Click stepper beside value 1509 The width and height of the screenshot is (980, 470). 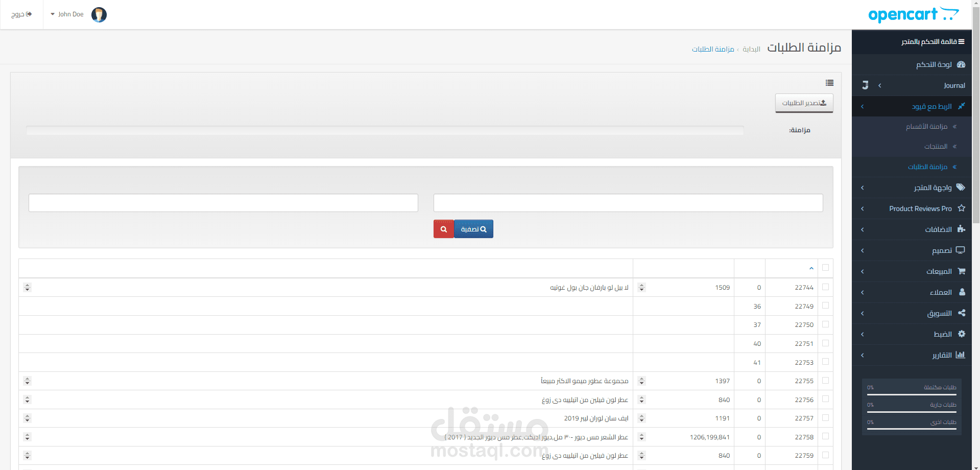click(642, 288)
